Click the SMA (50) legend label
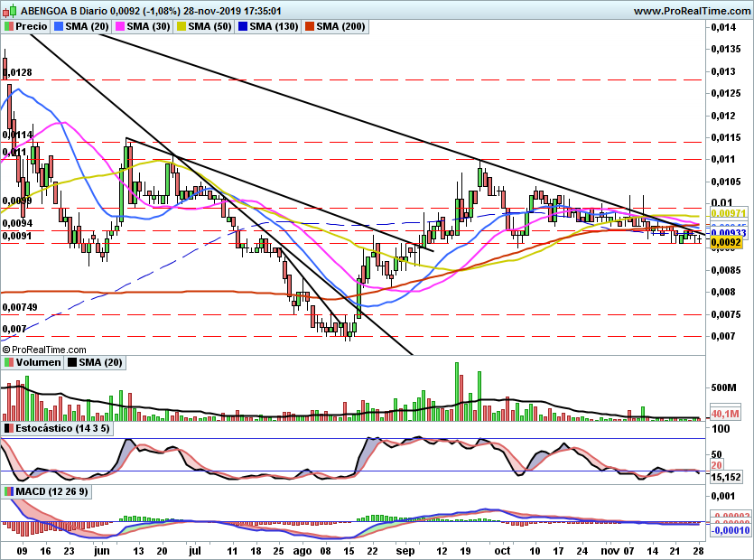 point(209,26)
